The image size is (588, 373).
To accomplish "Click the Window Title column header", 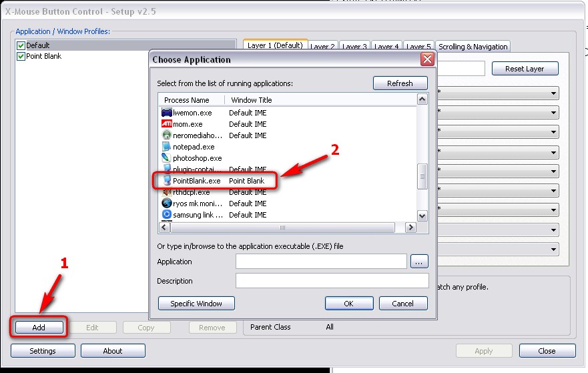I will coord(251,100).
